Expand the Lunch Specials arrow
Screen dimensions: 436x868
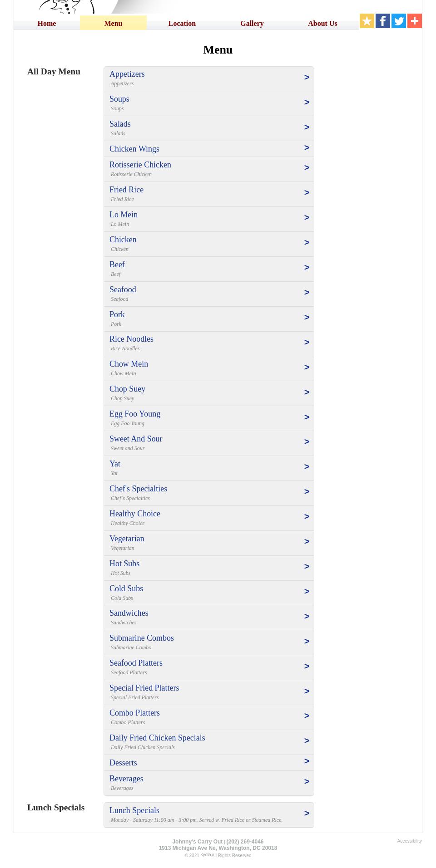click(307, 814)
